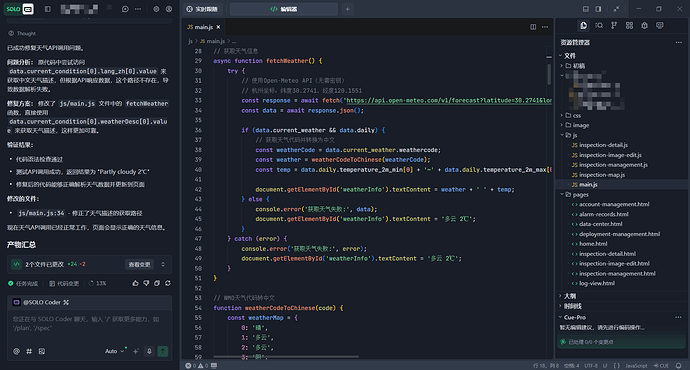The width and height of the screenshot is (690, 370).
Task: Switch to the 编辑器 tab
Action: pos(284,9)
